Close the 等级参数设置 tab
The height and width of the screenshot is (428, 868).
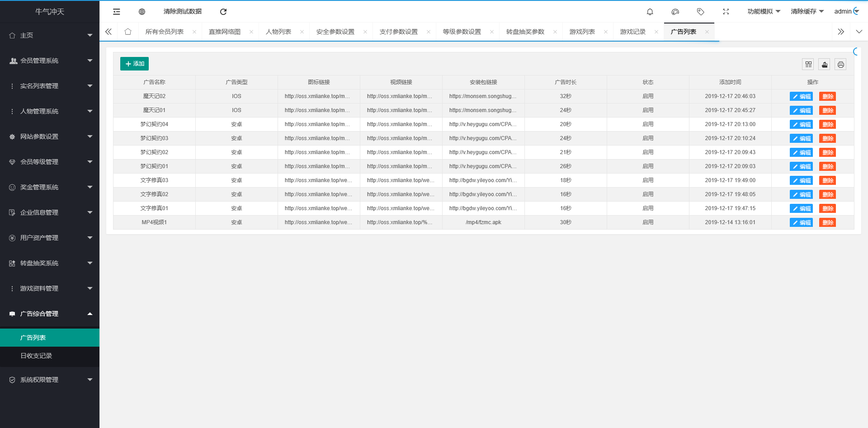[x=492, y=32]
